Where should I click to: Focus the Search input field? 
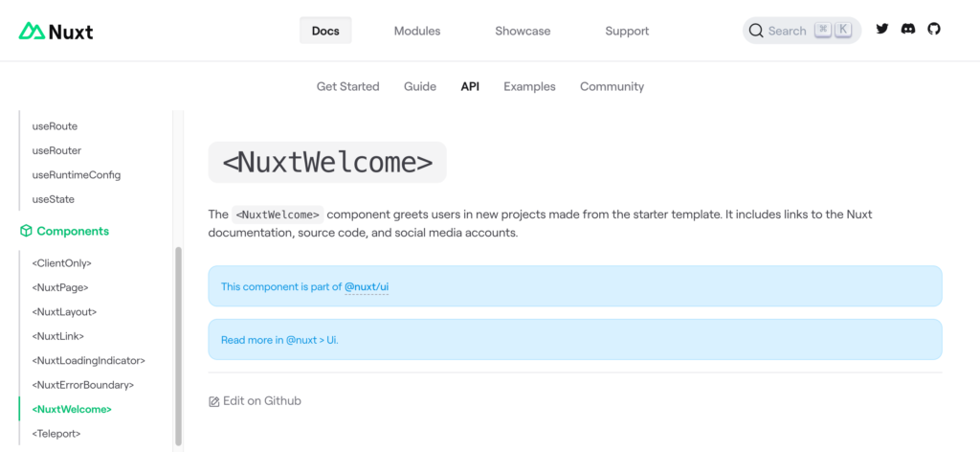(788, 31)
